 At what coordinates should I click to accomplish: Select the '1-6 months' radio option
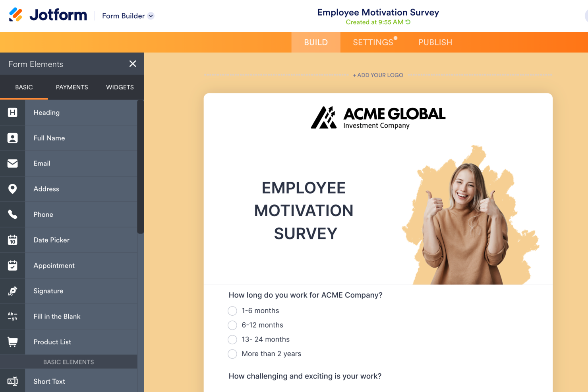pyautogui.click(x=232, y=311)
